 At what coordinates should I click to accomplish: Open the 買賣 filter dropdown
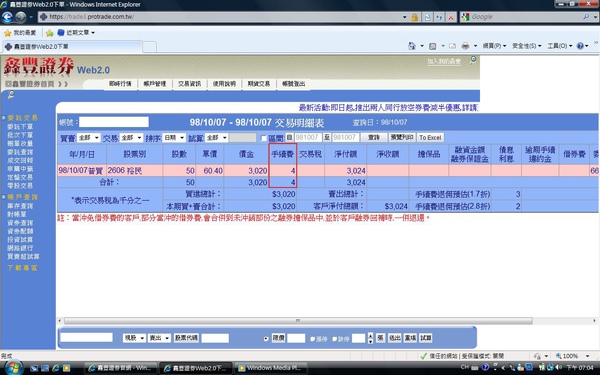coord(89,138)
